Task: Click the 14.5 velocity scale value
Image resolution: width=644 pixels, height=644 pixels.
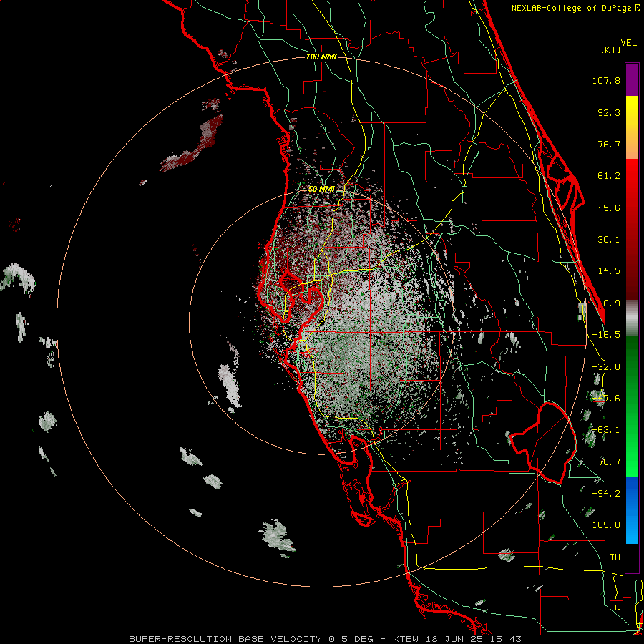Action: [609, 271]
